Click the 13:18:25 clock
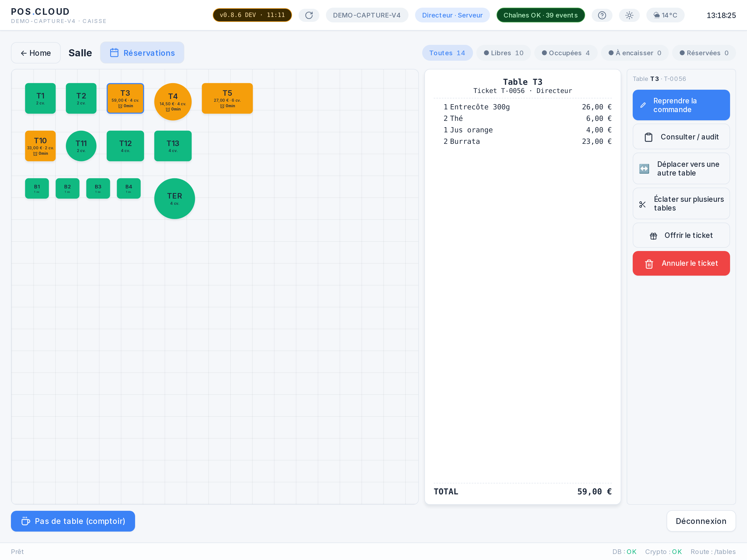This screenshot has height=560, width=747. coord(721,15)
